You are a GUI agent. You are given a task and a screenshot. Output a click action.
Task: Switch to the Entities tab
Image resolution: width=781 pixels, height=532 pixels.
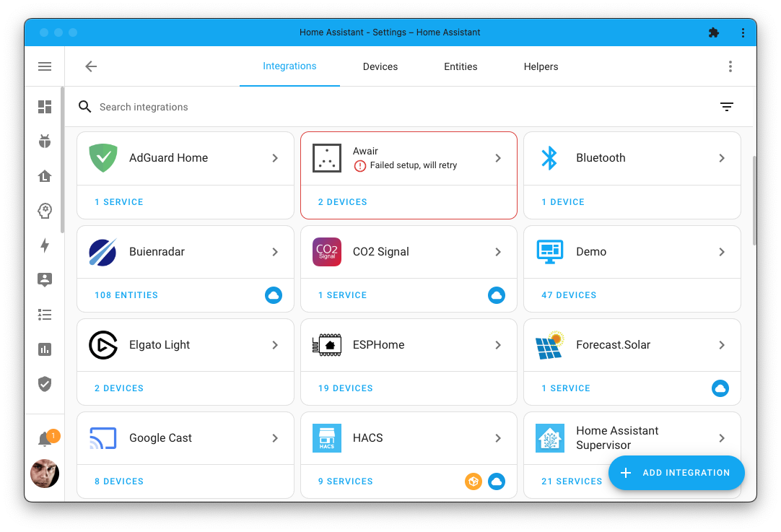pyautogui.click(x=461, y=66)
